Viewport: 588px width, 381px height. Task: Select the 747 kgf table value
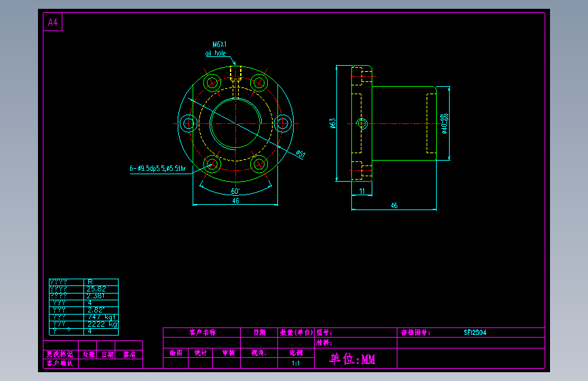(102, 317)
